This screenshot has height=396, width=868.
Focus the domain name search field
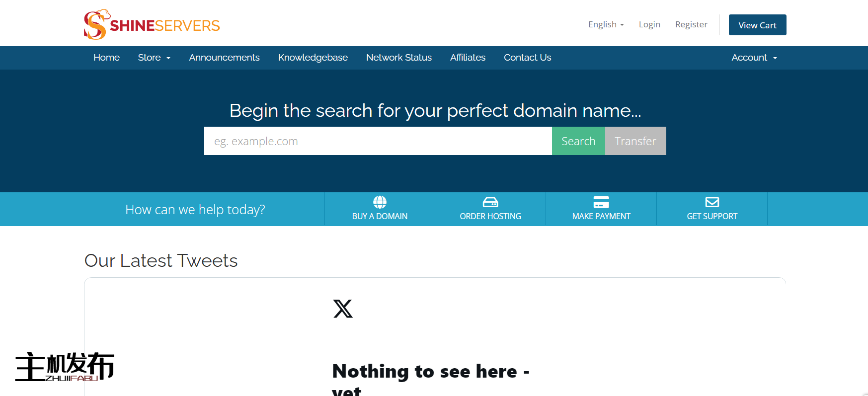pos(378,141)
